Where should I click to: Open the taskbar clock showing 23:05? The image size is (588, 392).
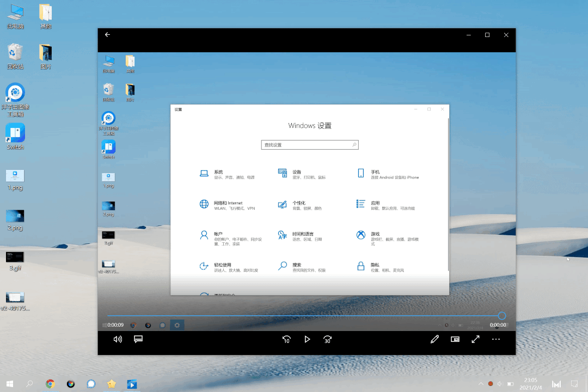[531, 384]
